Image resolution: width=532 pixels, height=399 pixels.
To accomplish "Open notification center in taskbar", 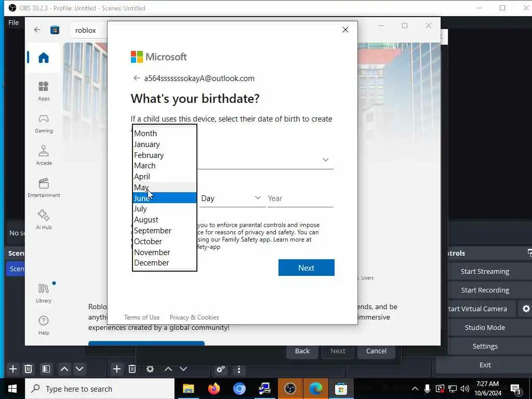I will [x=516, y=389].
